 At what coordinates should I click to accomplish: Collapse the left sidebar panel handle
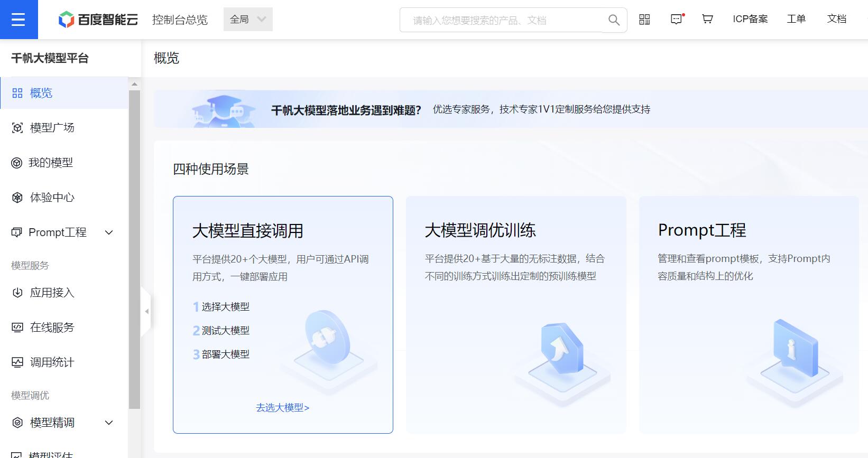pyautogui.click(x=146, y=312)
